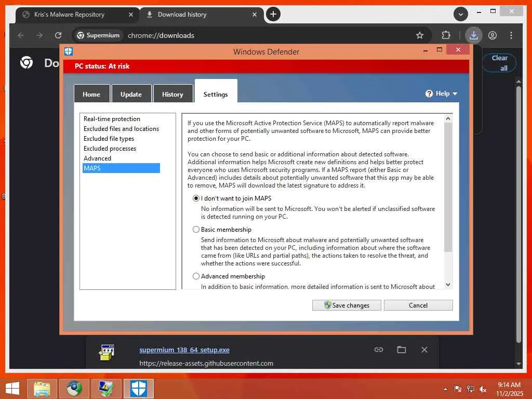Viewport: 532px width, 399px height.
Task: Click the Windows Defender taskbar icon
Action: [x=138, y=389]
